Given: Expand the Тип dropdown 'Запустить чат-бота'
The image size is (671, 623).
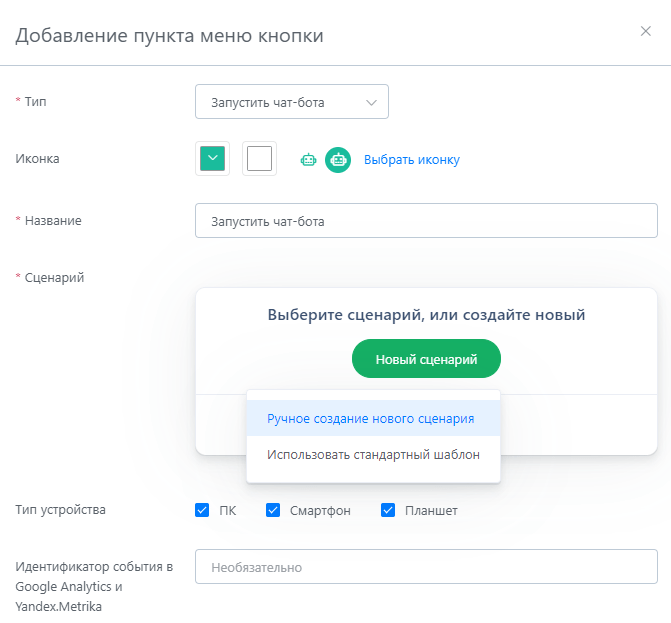Looking at the screenshot, I should point(292,102).
